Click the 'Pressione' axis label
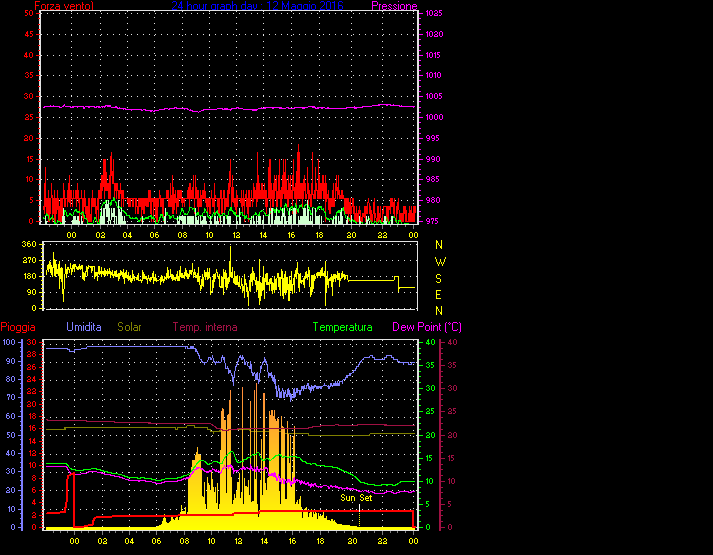Screen dimensions: 713x555 (x=394, y=6)
